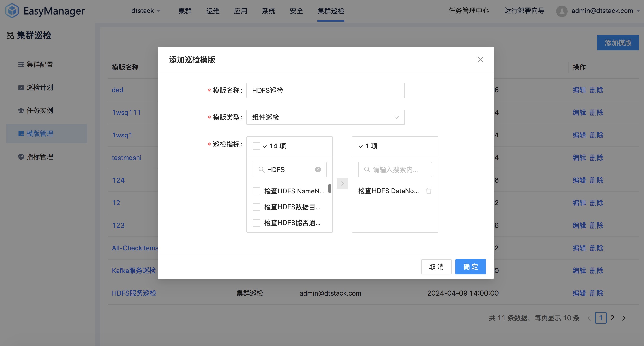Click the HDFS indicator search field

pos(290,169)
